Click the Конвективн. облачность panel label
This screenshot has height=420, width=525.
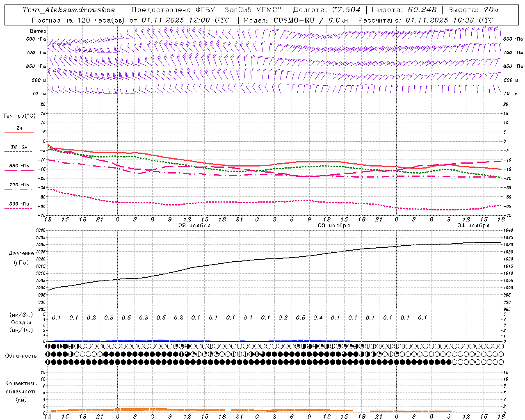tap(21, 391)
